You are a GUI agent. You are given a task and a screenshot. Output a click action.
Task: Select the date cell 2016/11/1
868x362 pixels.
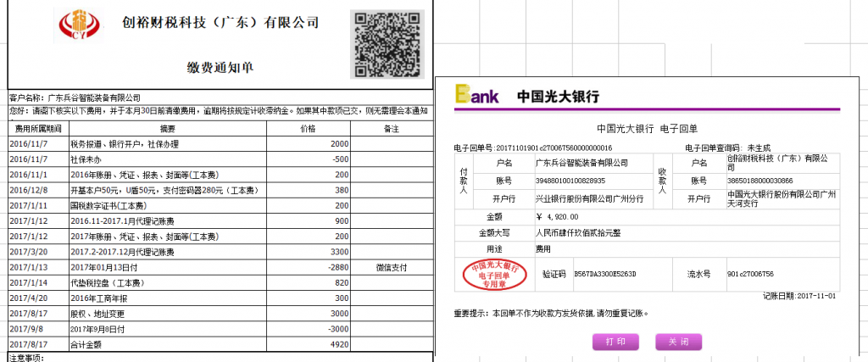pyautogui.click(x=38, y=175)
